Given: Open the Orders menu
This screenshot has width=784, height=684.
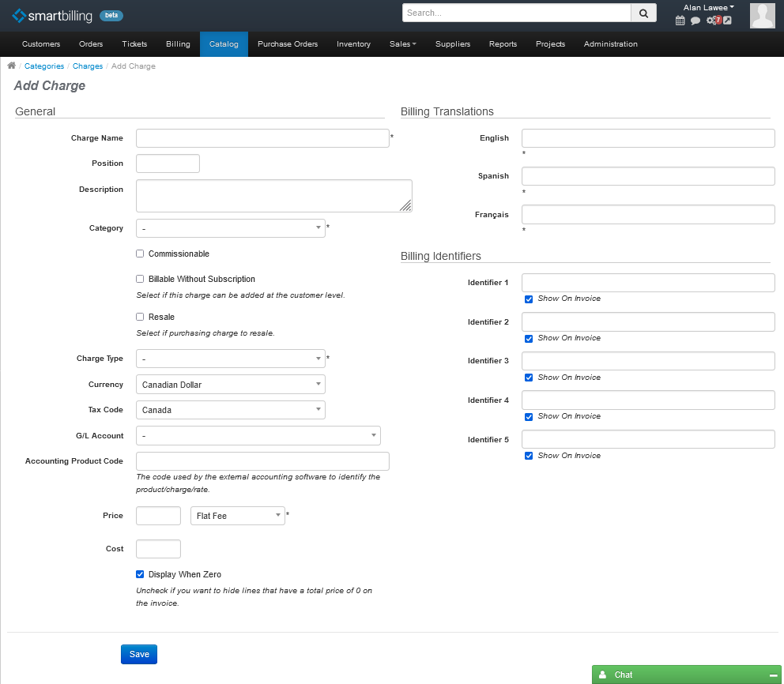Looking at the screenshot, I should 91,44.
